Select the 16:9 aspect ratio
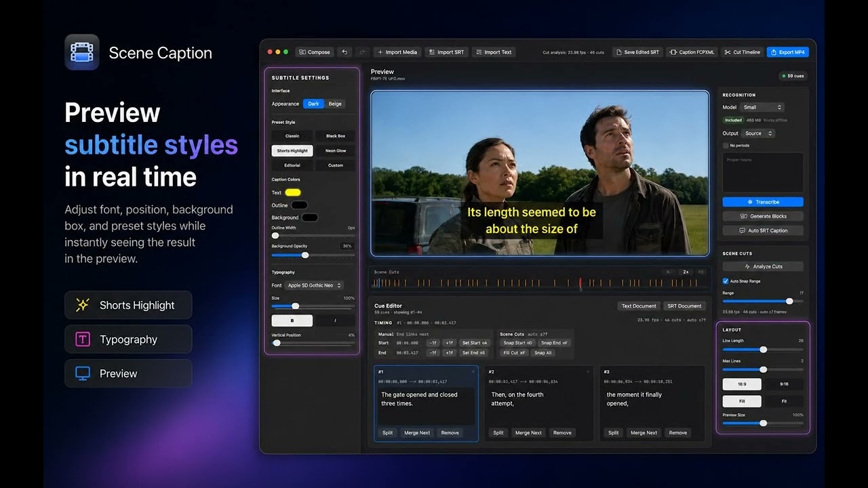This screenshot has height=488, width=868. coord(742,384)
